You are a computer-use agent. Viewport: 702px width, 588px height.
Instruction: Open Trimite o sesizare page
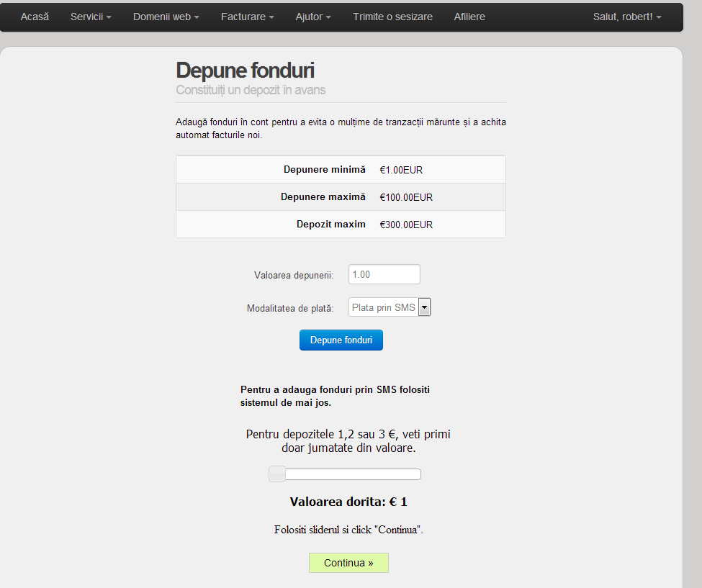(392, 17)
